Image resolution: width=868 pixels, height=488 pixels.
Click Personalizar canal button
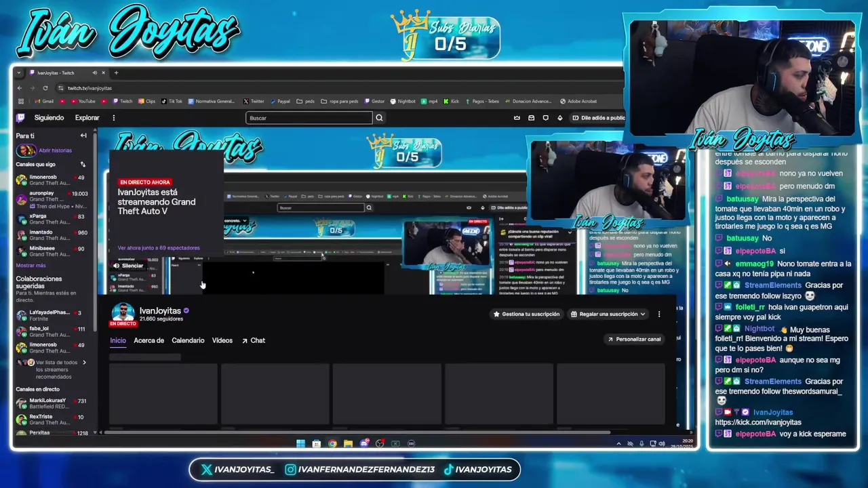(634, 339)
